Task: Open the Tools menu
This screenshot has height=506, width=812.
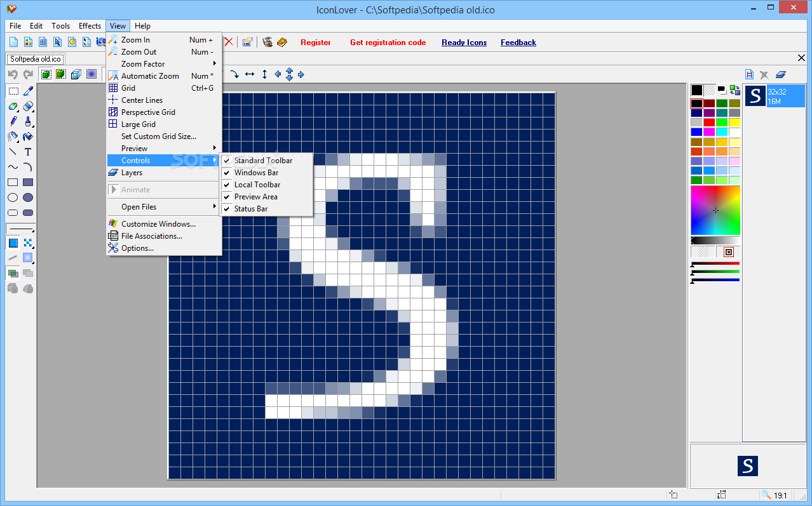Action: (61, 26)
